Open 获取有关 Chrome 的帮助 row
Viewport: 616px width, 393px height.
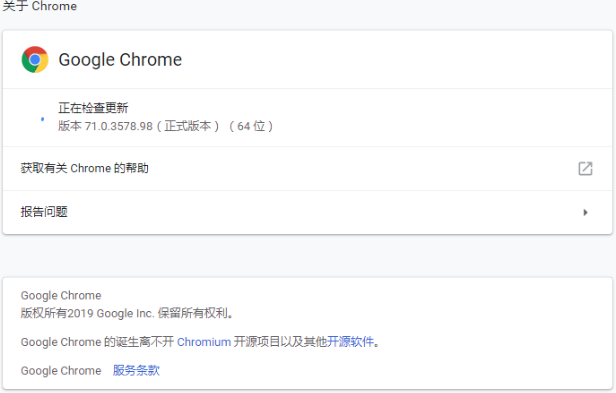coord(308,169)
